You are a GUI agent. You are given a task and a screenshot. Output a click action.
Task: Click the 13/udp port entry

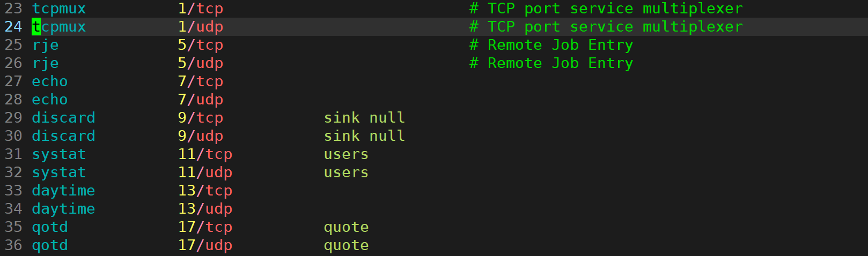(x=205, y=209)
